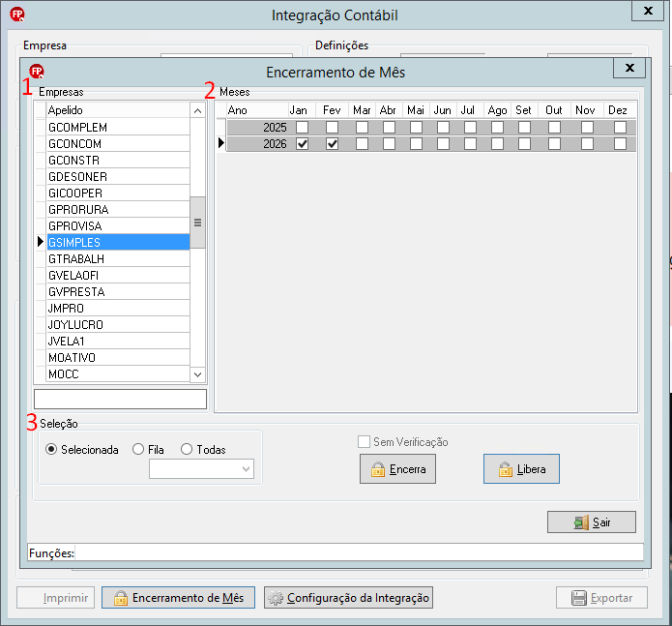Screen dimensions: 672x626
Task: Click the search field below Empresas list
Action: [121, 400]
